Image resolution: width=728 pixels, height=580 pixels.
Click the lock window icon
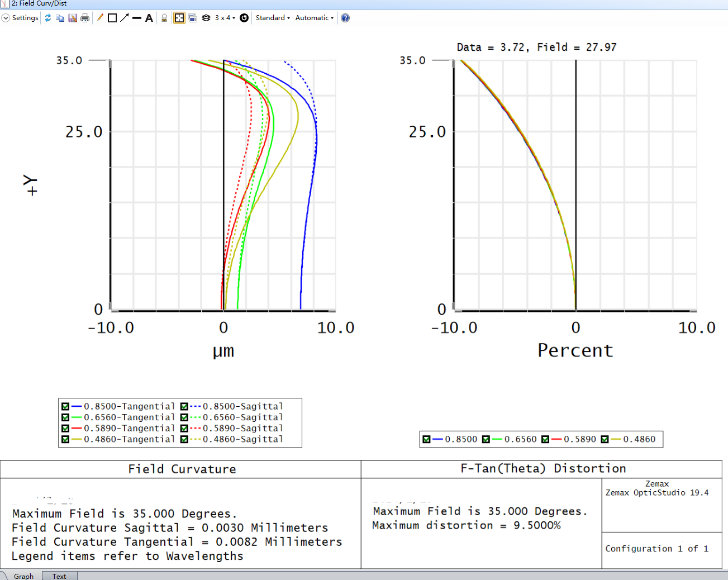tap(164, 18)
